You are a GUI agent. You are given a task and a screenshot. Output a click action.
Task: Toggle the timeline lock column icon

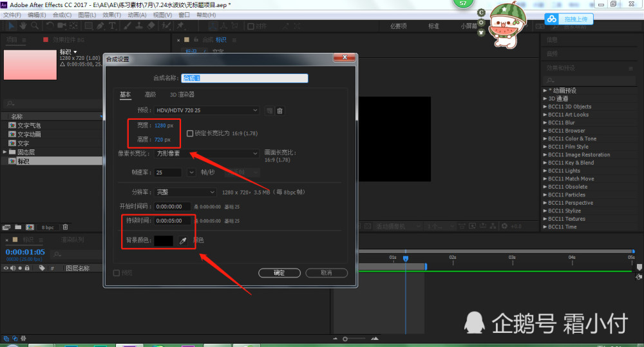(27, 268)
